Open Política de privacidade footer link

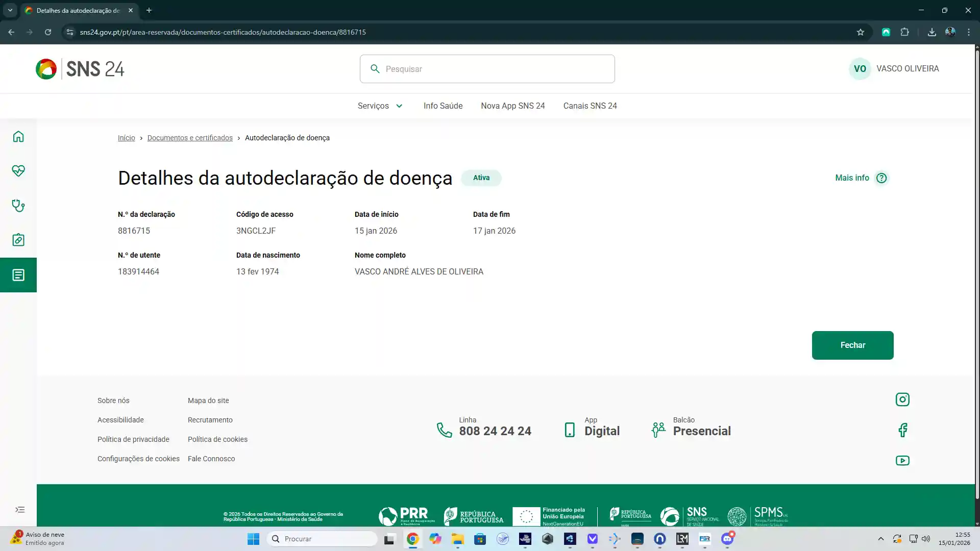click(133, 439)
